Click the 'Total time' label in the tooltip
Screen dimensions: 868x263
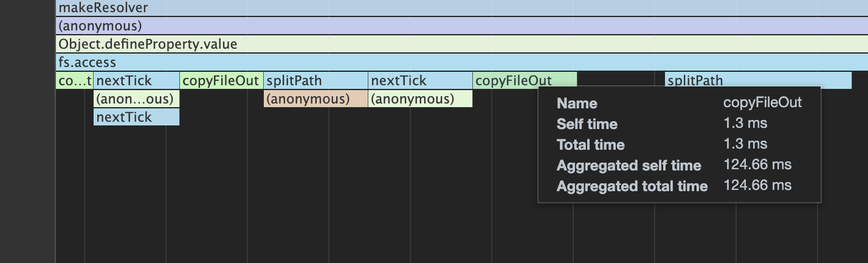click(x=590, y=145)
